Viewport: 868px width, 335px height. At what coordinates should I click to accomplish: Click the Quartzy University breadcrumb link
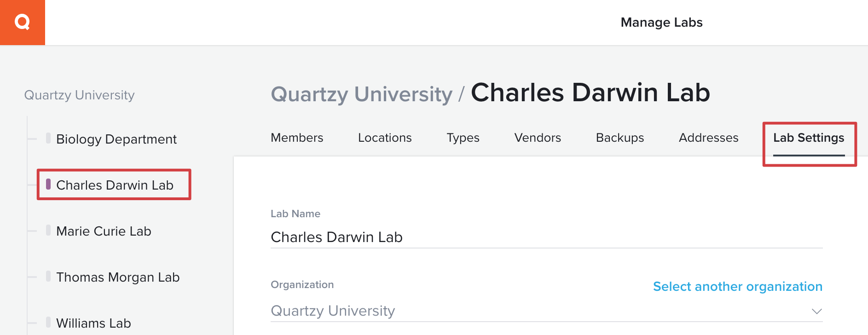tap(361, 94)
